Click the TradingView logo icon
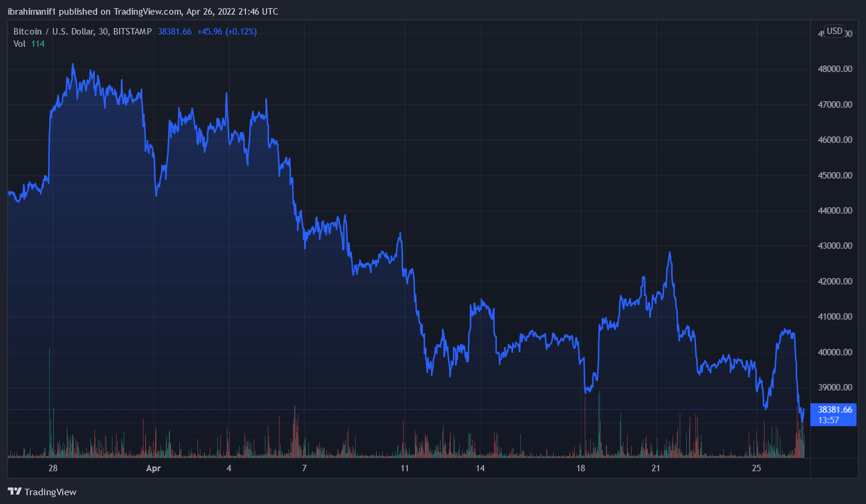 click(15, 492)
